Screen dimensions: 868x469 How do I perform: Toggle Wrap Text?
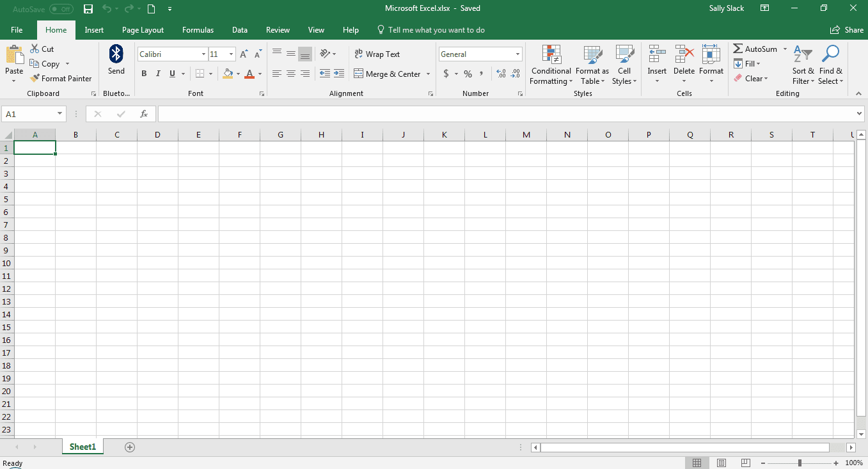(x=377, y=54)
